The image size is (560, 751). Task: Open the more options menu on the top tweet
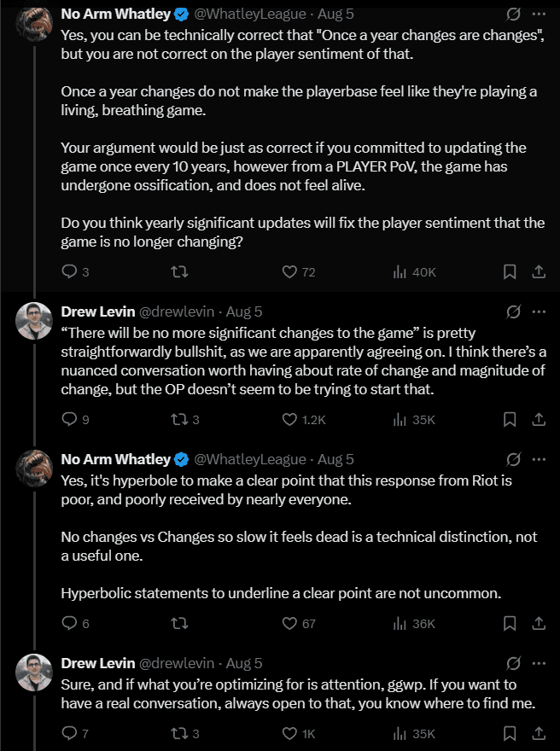pyautogui.click(x=538, y=13)
